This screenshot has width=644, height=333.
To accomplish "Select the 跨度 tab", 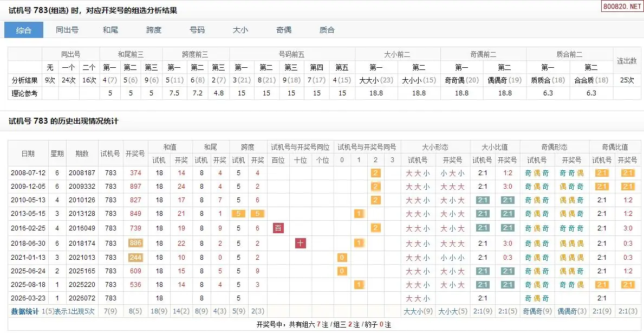I will [154, 30].
